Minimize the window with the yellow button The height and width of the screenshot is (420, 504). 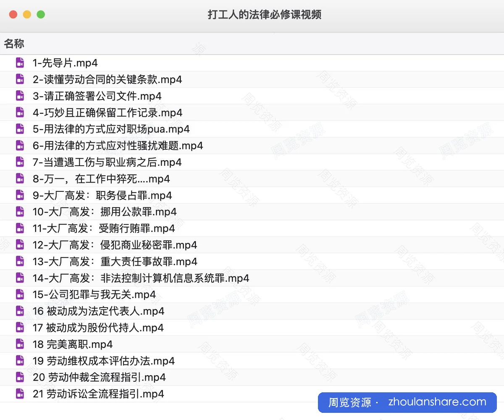click(x=27, y=15)
